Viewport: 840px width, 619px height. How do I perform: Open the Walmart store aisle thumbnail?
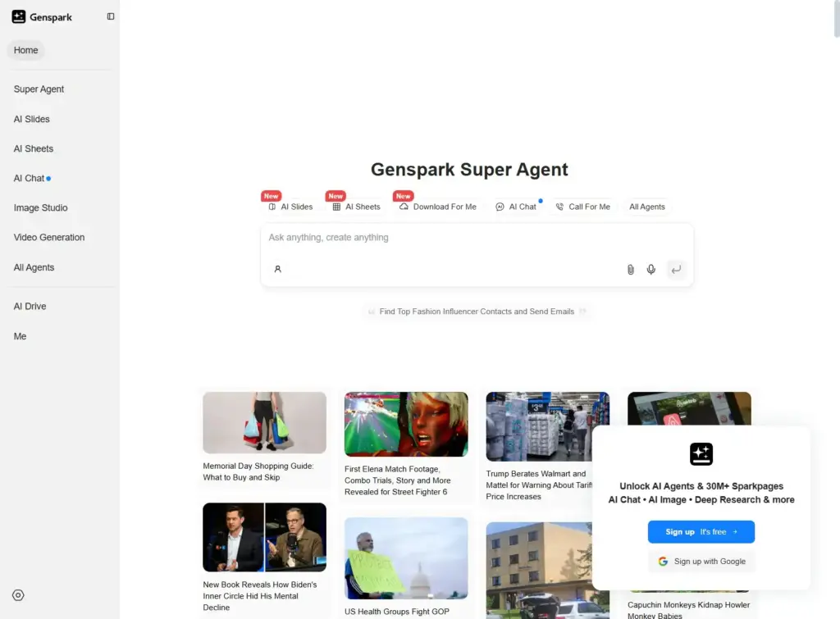tap(547, 426)
